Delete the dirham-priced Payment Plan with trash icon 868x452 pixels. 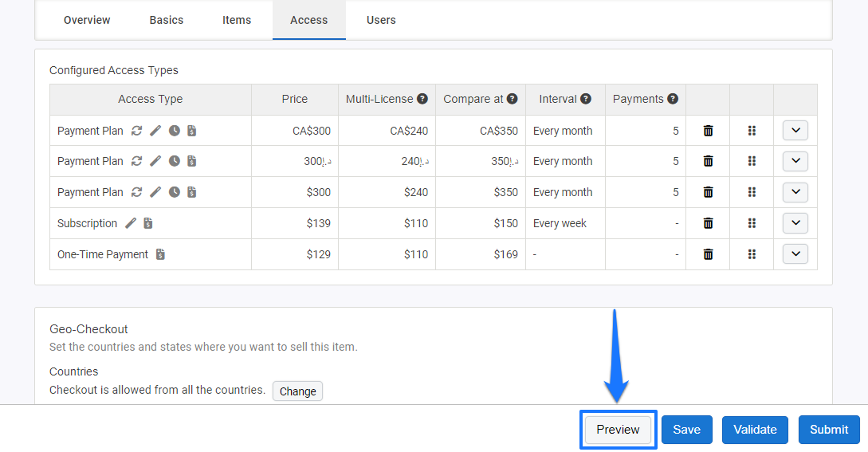click(708, 161)
